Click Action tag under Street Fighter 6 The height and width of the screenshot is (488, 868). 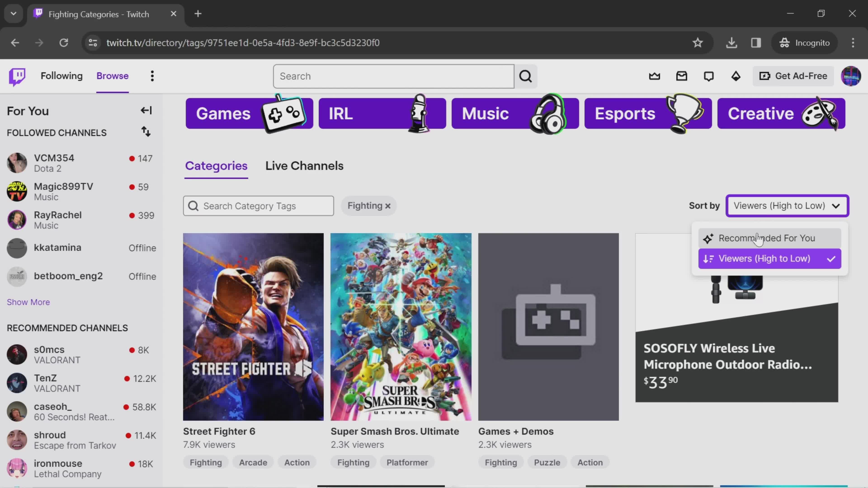[x=297, y=462]
